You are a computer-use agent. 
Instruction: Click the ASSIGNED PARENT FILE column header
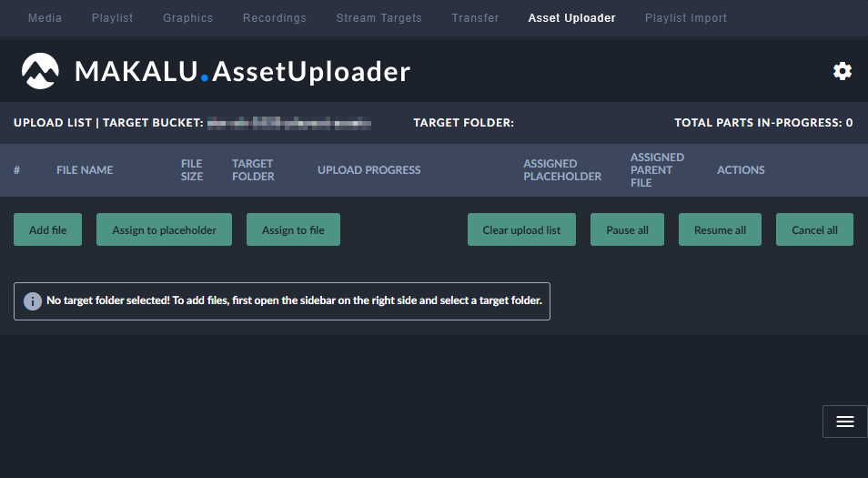(x=657, y=170)
